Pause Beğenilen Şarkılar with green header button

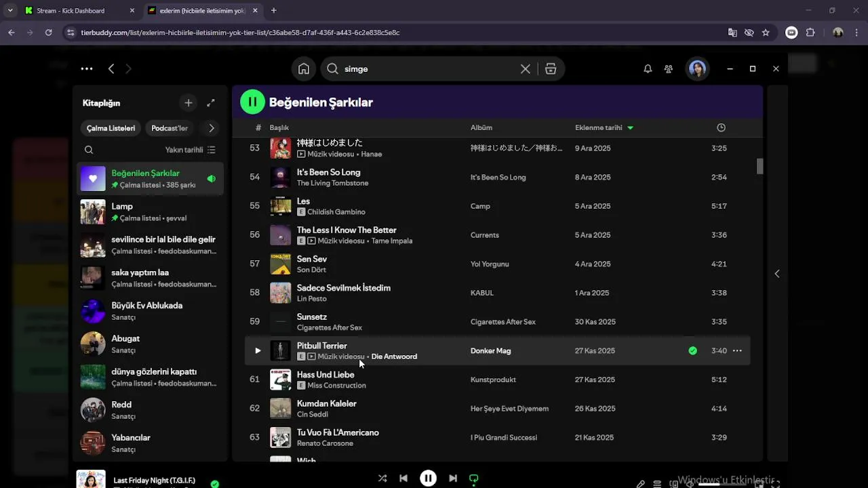(x=252, y=102)
